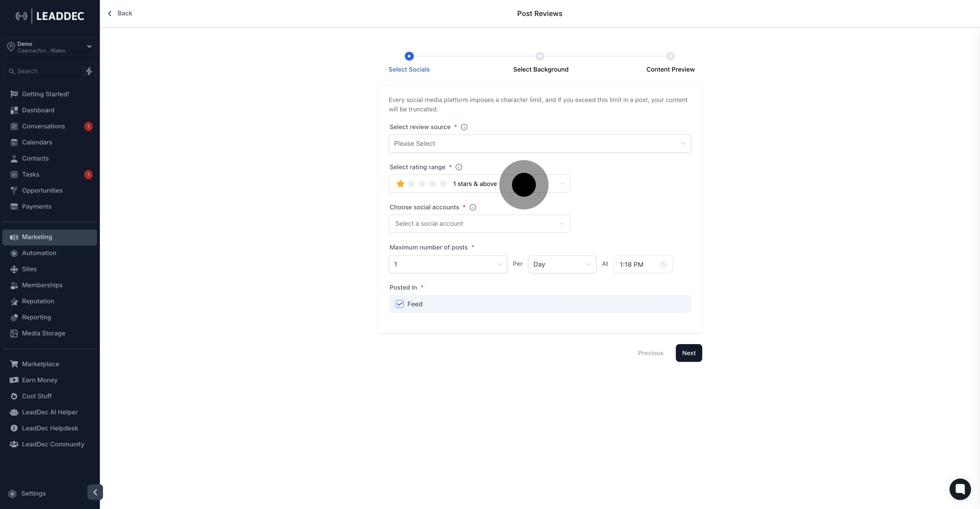Click the Previous button

tap(650, 353)
